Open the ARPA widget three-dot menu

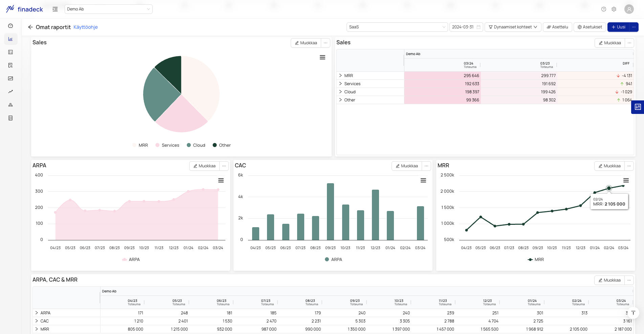[x=224, y=166]
